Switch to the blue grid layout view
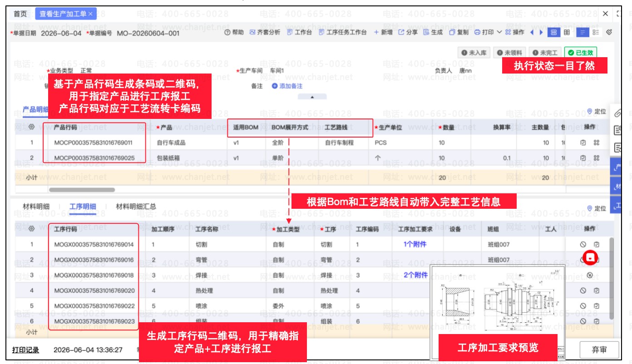This screenshot has width=632, height=364. coord(554,33)
